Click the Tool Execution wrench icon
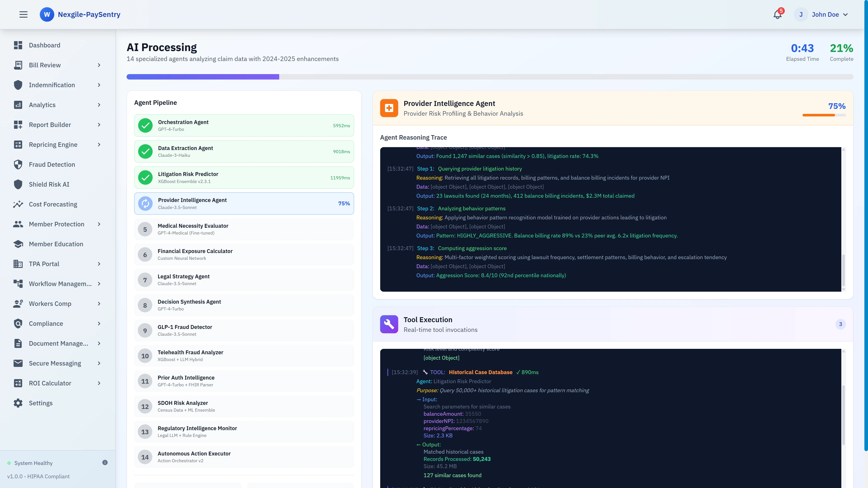This screenshot has height=488, width=868. point(389,324)
